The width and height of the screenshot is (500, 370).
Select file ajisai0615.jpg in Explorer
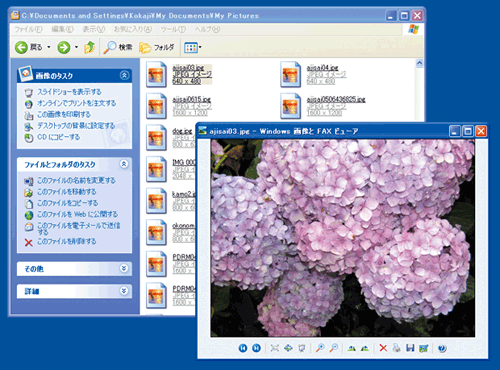(x=179, y=106)
